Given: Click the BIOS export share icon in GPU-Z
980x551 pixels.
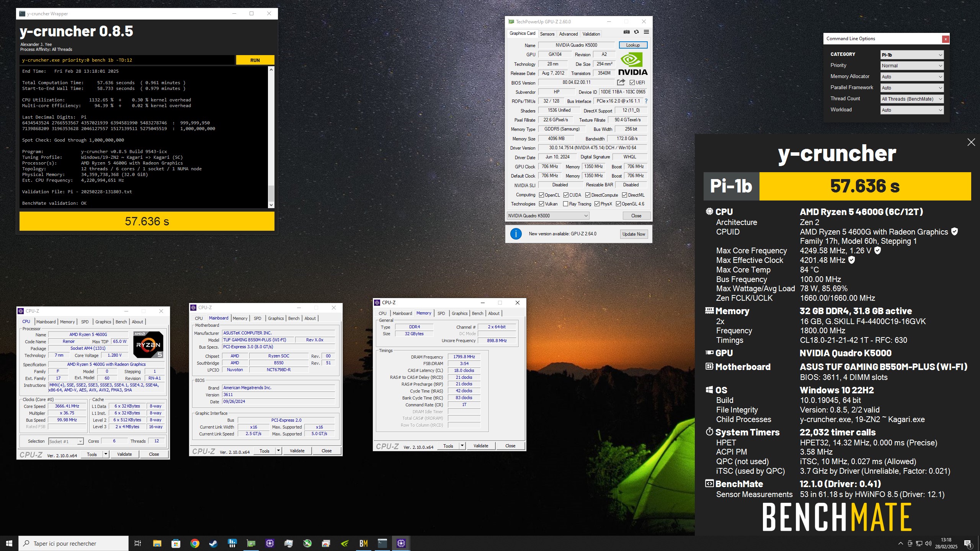Looking at the screenshot, I should click(621, 82).
